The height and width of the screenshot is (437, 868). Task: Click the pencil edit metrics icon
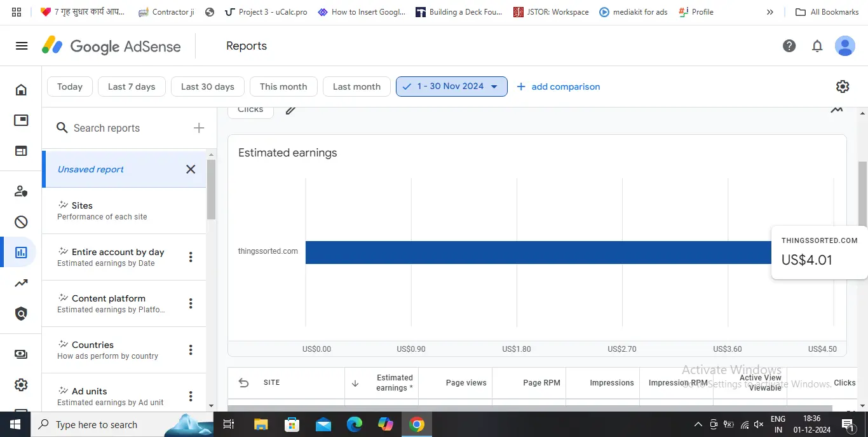pyautogui.click(x=290, y=109)
